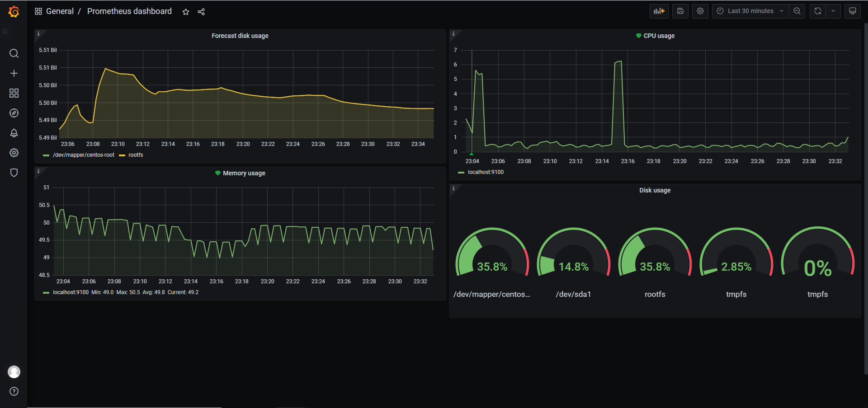Click the dashboards grid icon beside General
The width and height of the screenshot is (868, 408).
pos(38,11)
